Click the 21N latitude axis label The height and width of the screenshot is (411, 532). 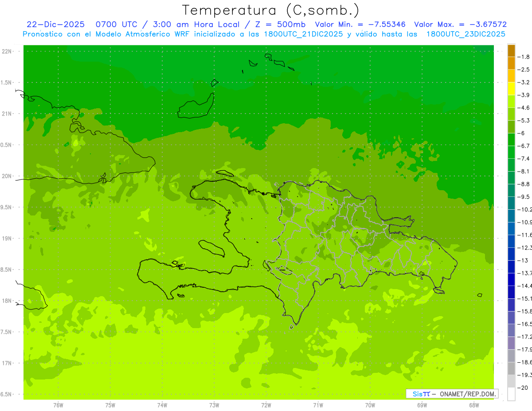click(x=7, y=114)
